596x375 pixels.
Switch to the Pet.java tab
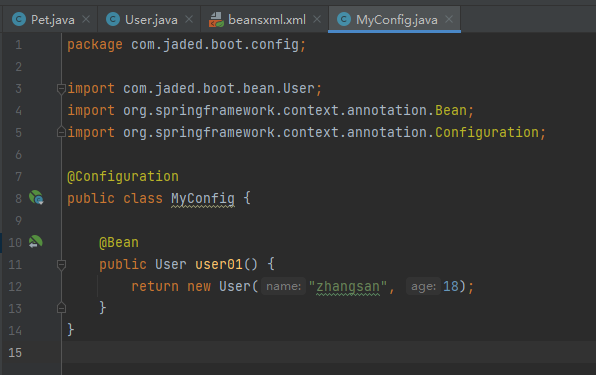[x=50, y=19]
